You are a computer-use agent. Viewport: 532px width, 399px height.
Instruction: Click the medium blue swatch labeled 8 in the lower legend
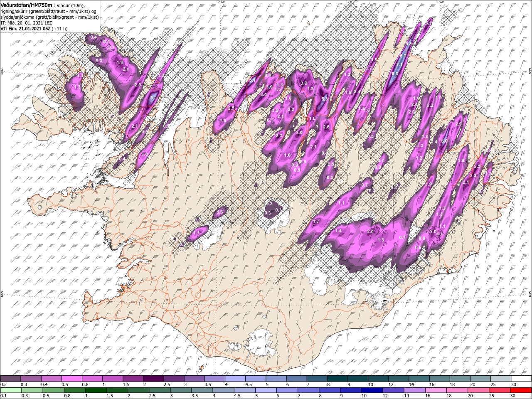click(329, 390)
